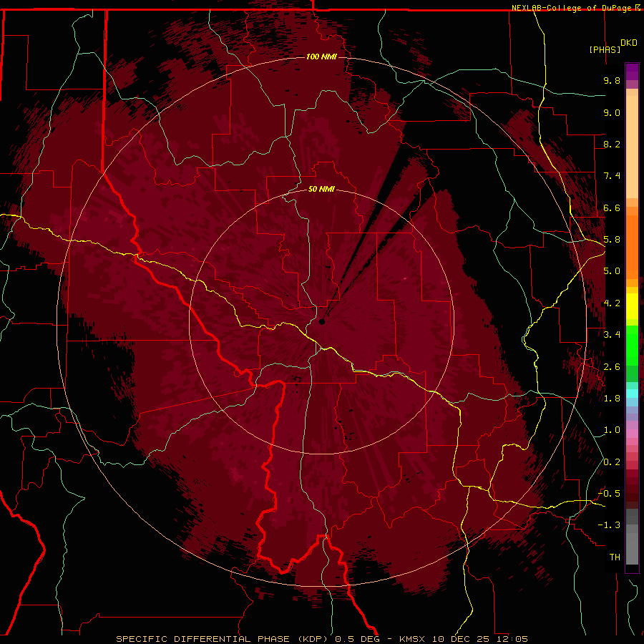Click the -0.5 value on the scale
Screen dimensions: 644x644
(x=609, y=494)
